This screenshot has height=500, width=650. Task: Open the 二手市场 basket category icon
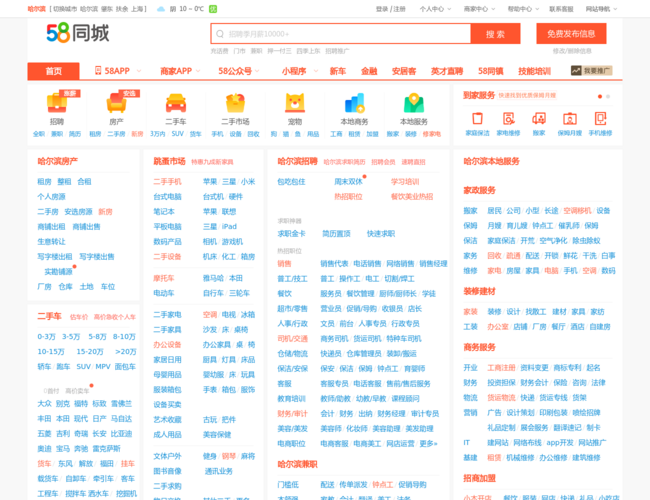(235, 102)
